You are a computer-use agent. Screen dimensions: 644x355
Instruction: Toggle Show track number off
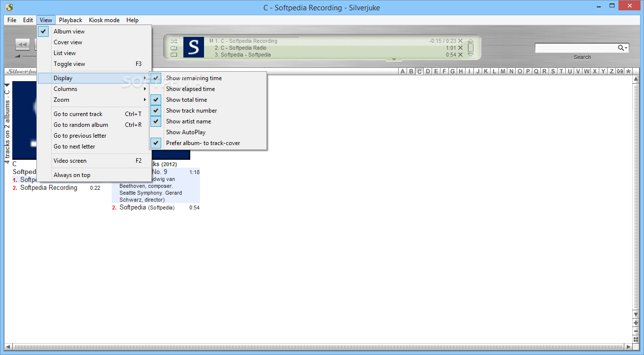[x=208, y=111]
